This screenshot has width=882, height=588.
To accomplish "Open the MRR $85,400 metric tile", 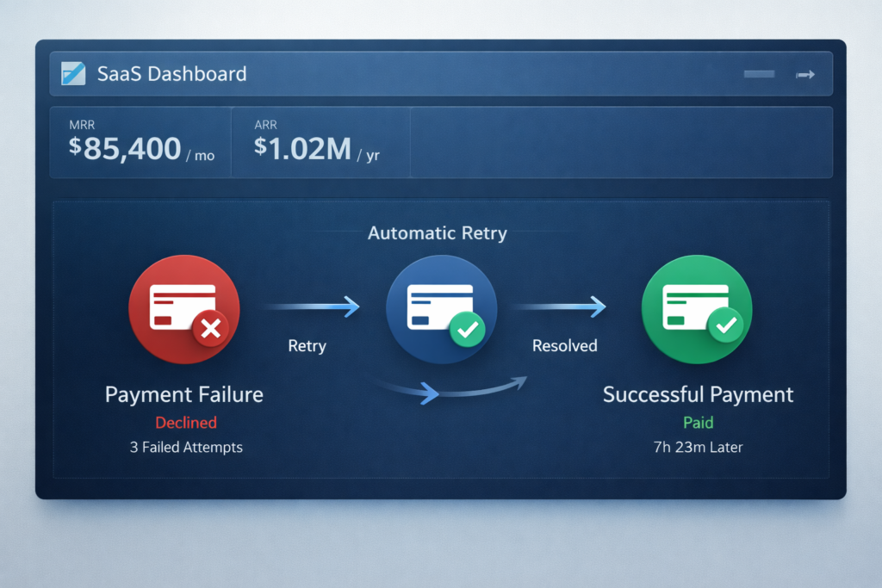I will click(141, 142).
